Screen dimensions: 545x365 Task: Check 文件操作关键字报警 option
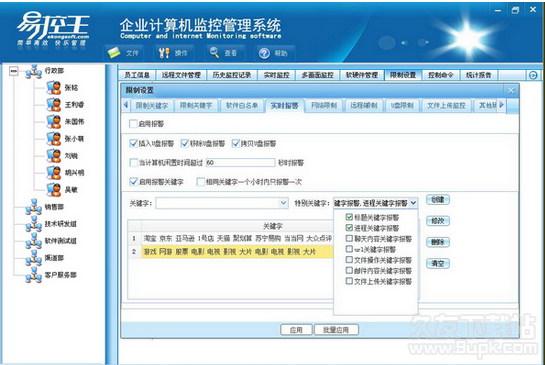(x=349, y=260)
